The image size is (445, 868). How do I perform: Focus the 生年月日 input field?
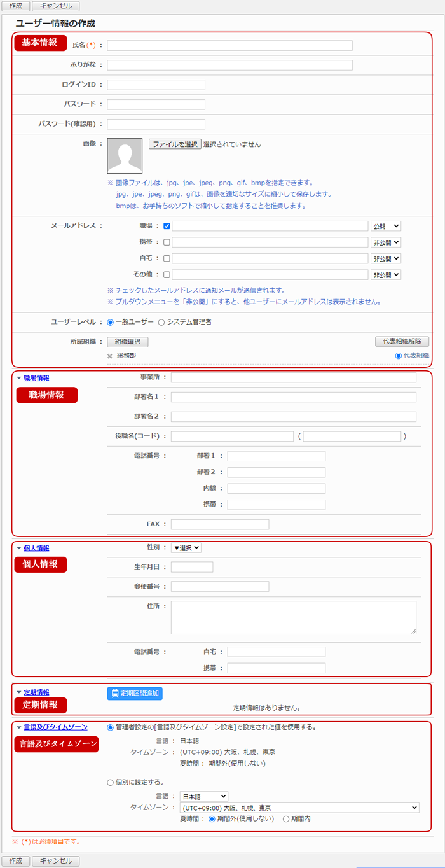pos(192,567)
